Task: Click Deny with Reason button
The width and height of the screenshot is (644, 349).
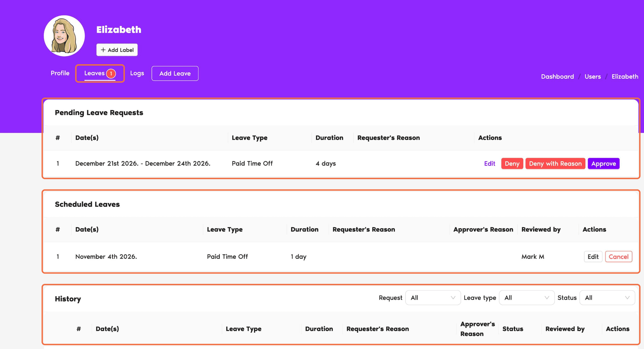Action: tap(555, 163)
